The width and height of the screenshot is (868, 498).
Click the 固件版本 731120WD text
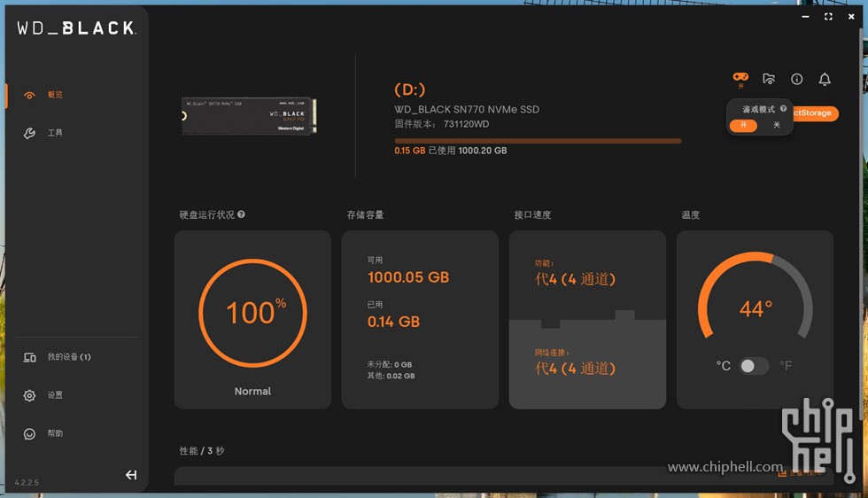coord(442,124)
